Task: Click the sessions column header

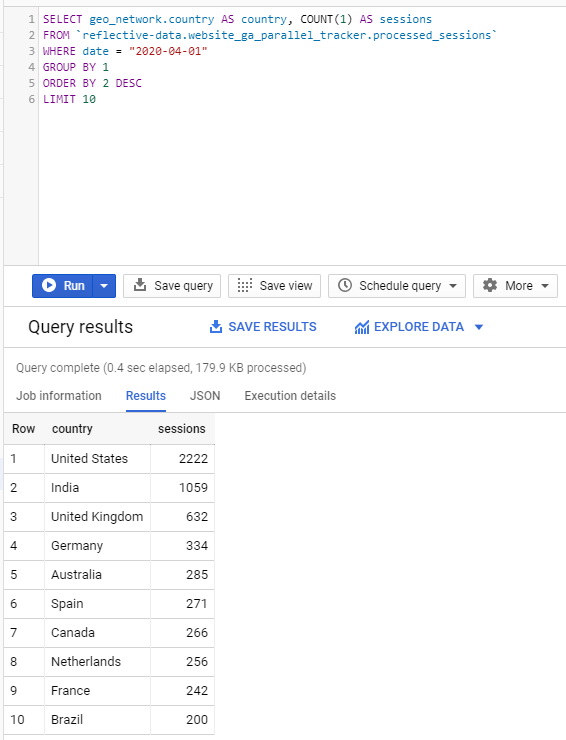Action: point(182,429)
